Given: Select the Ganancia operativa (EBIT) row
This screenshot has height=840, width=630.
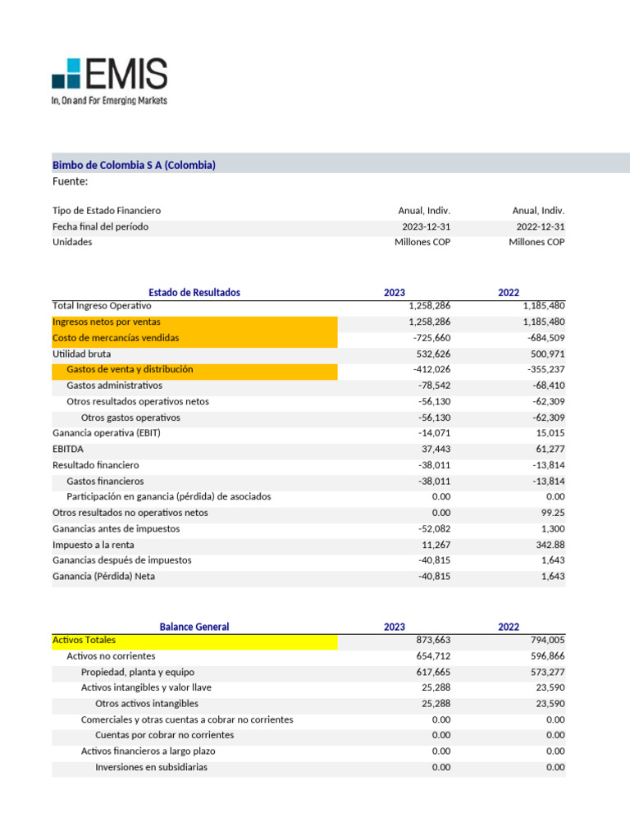Looking at the screenshot, I should [x=308, y=433].
